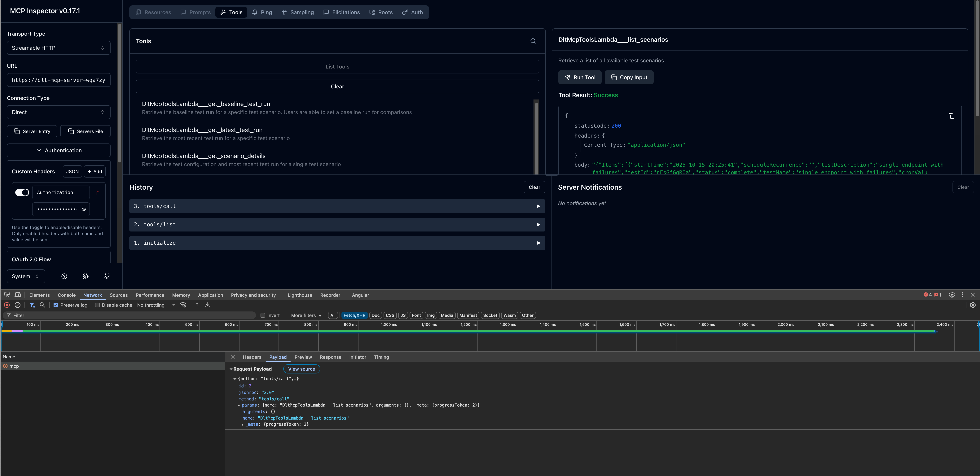Report a bug using the bug icon

(86, 276)
